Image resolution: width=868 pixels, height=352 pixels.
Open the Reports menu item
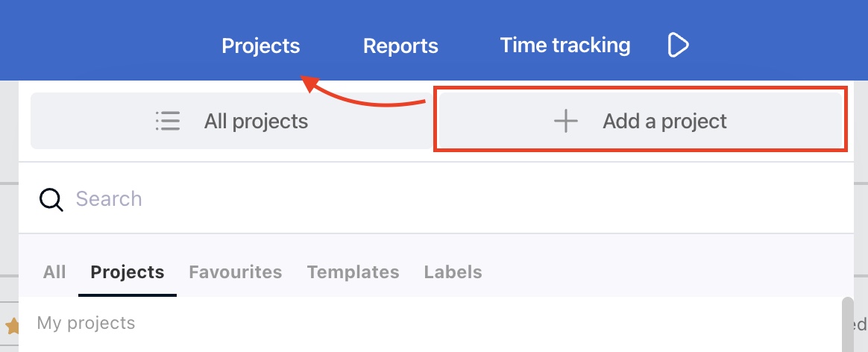(x=400, y=45)
